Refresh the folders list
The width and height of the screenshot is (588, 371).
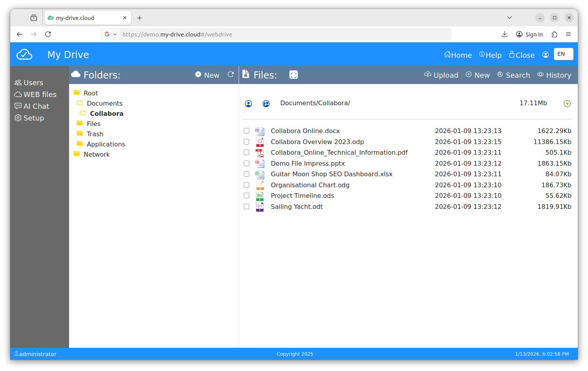pos(231,75)
